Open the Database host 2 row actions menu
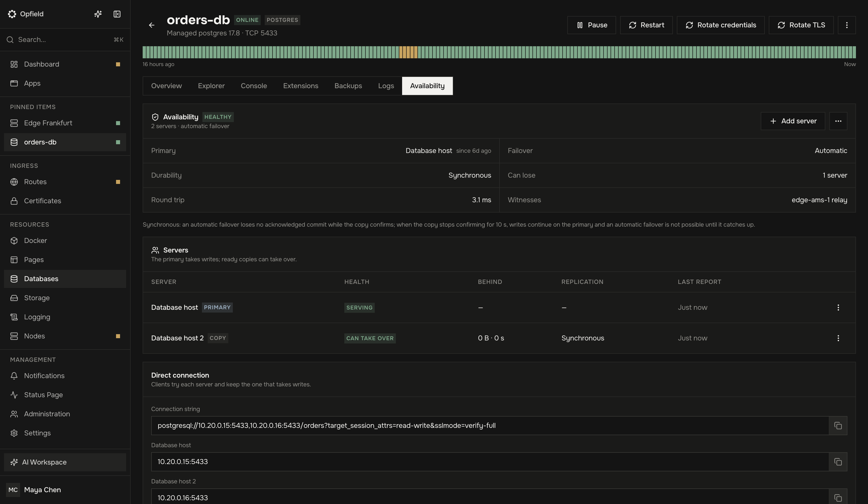 [838, 338]
